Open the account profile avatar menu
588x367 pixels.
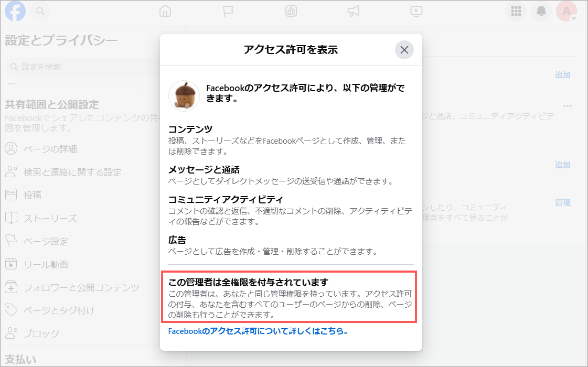click(x=566, y=11)
